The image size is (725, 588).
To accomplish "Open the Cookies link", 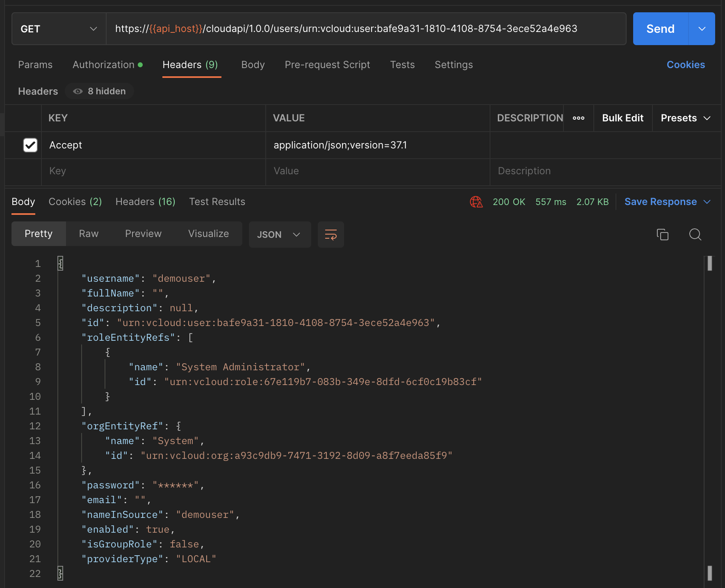I will point(686,65).
